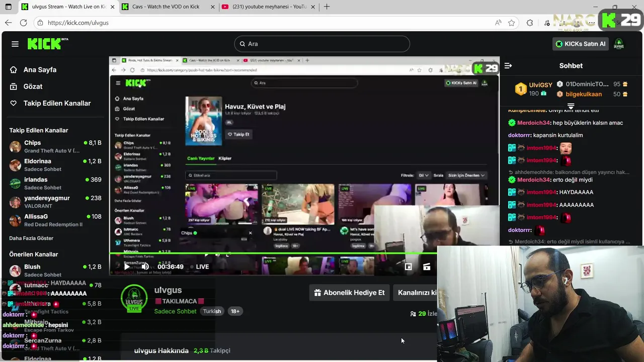The width and height of the screenshot is (644, 362).
Task: Open a new browser tab with plus
Action: 327,7
